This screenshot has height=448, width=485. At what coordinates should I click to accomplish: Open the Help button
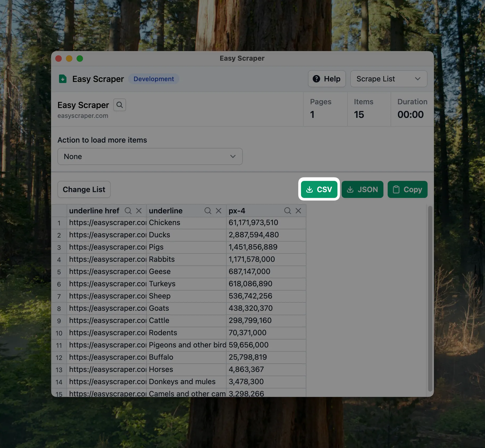tap(327, 79)
